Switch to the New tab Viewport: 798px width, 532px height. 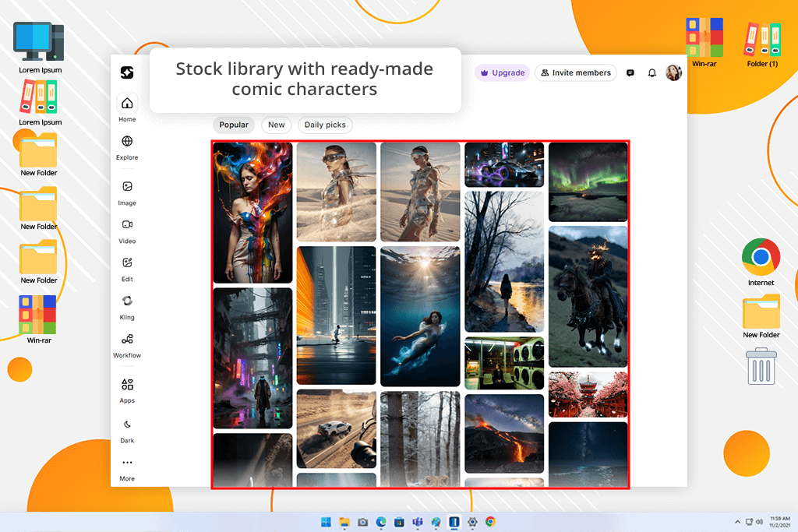[277, 125]
